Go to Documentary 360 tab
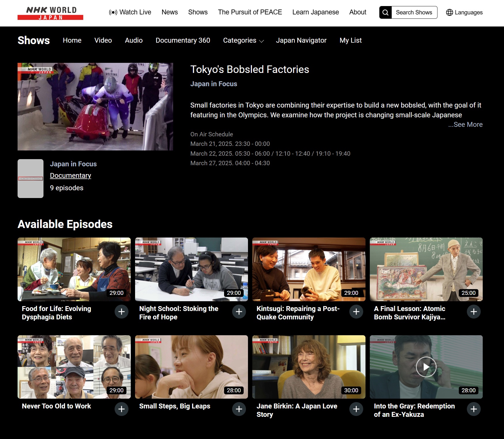Image resolution: width=504 pixels, height=439 pixels. (x=183, y=40)
